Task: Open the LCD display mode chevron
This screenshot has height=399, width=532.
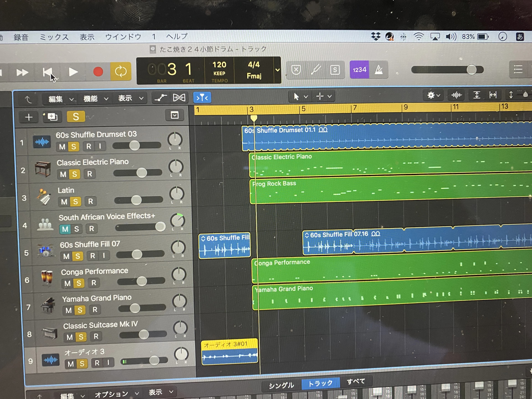Action: (x=277, y=70)
